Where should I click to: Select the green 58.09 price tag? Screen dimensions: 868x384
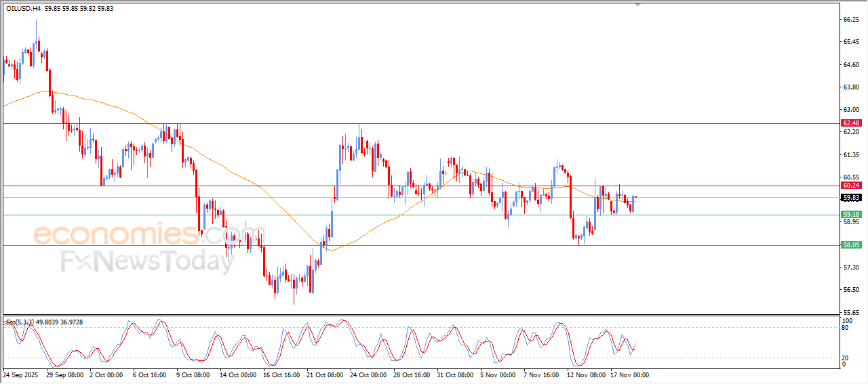(x=850, y=245)
